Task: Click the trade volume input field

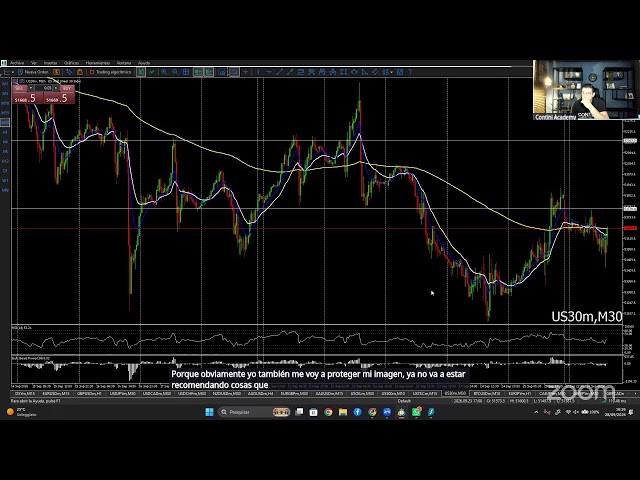Action: click(44, 88)
